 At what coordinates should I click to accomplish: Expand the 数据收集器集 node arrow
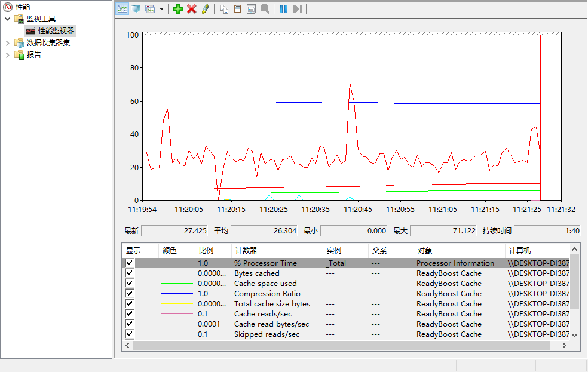[x=8, y=43]
